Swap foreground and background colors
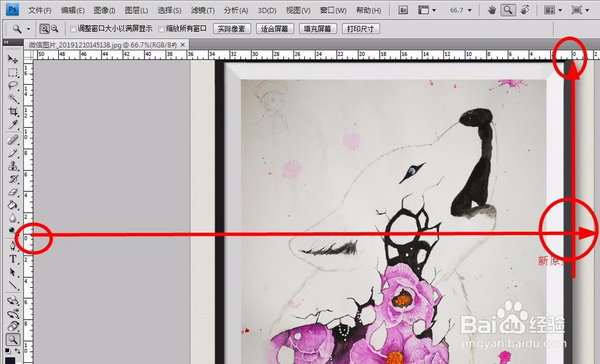Screen dimensions: 600x364 point(17,351)
